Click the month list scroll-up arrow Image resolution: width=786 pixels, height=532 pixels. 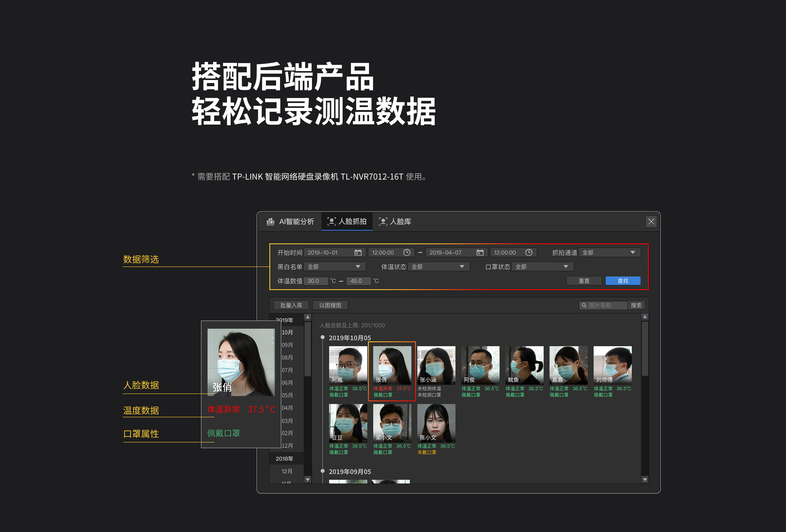(307, 317)
